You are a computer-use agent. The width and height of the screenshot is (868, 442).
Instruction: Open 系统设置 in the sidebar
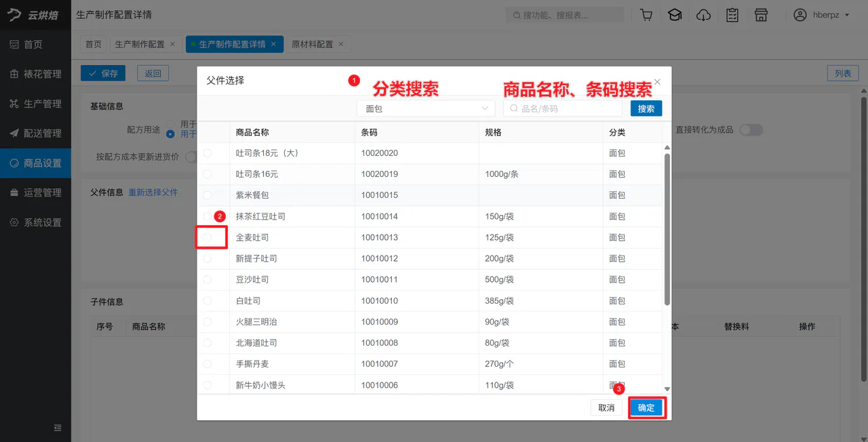tap(35, 222)
